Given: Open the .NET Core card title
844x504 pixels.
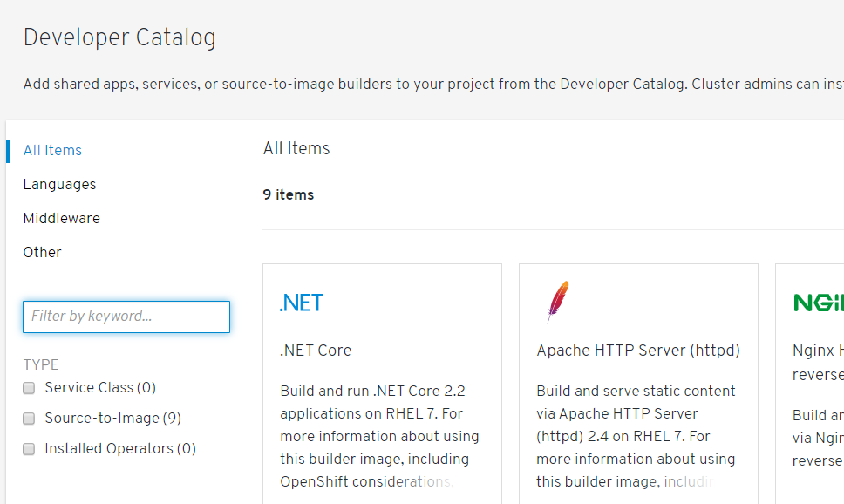Looking at the screenshot, I should coord(316,351).
